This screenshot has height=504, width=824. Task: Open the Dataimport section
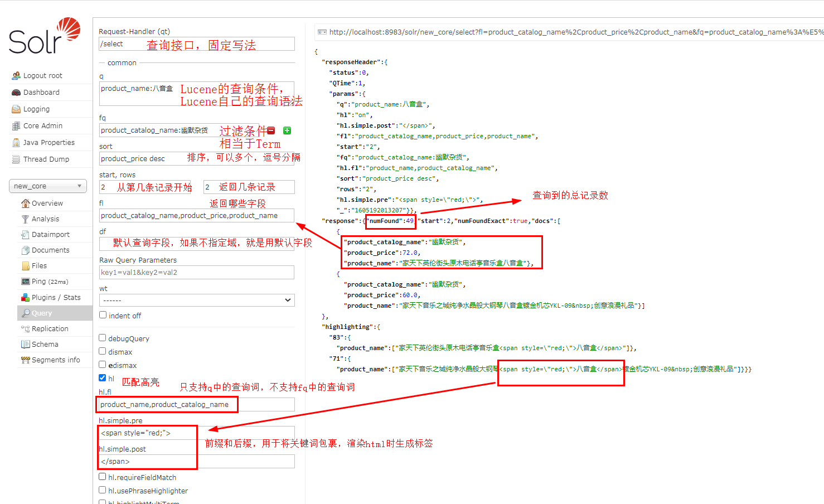(x=51, y=234)
